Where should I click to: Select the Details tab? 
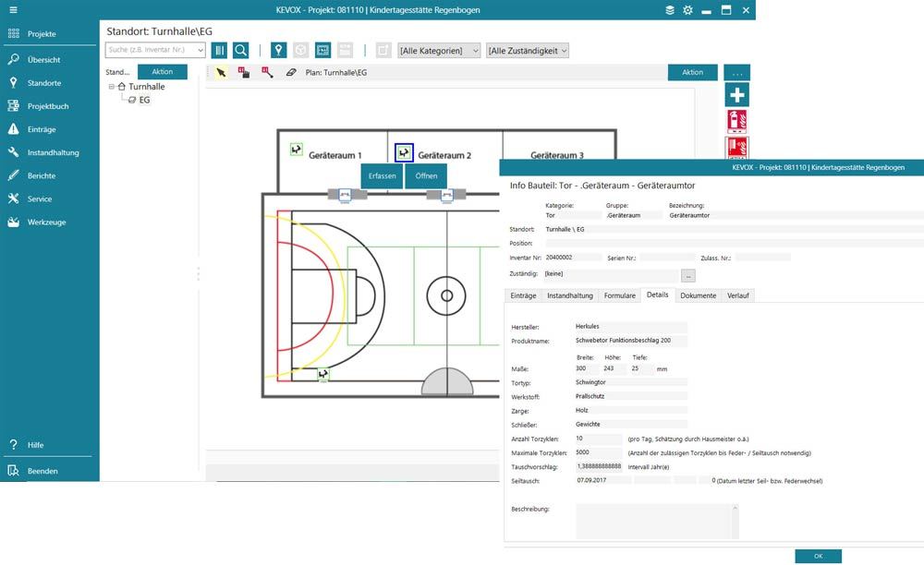[658, 295]
